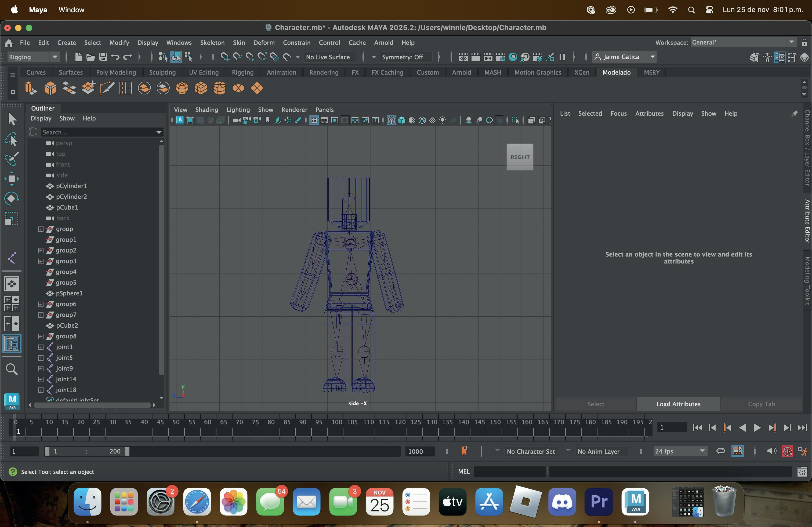Viewport: 812px width, 527px height.
Task: Open the Skeleton menu
Action: pyautogui.click(x=212, y=43)
